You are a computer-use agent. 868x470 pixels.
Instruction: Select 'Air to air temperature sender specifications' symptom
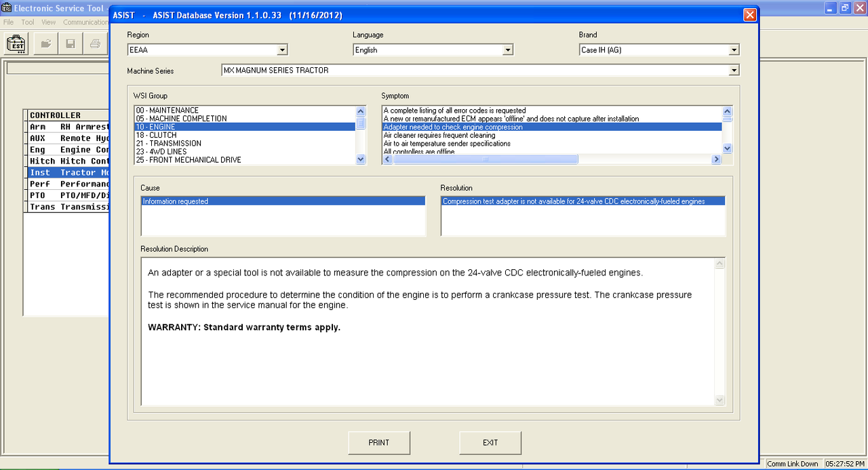point(552,143)
